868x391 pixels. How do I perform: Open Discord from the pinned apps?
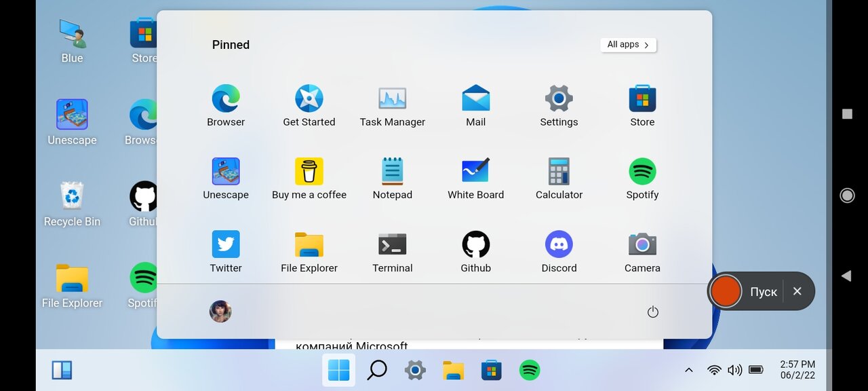click(559, 243)
